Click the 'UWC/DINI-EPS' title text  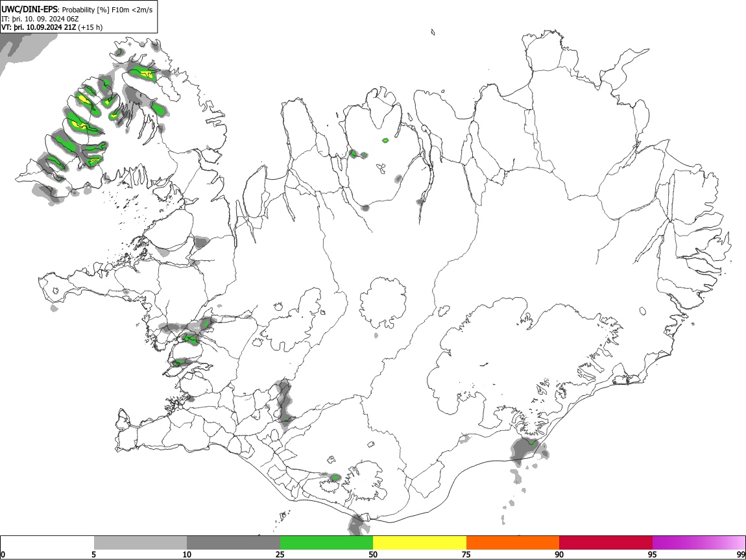(x=29, y=10)
